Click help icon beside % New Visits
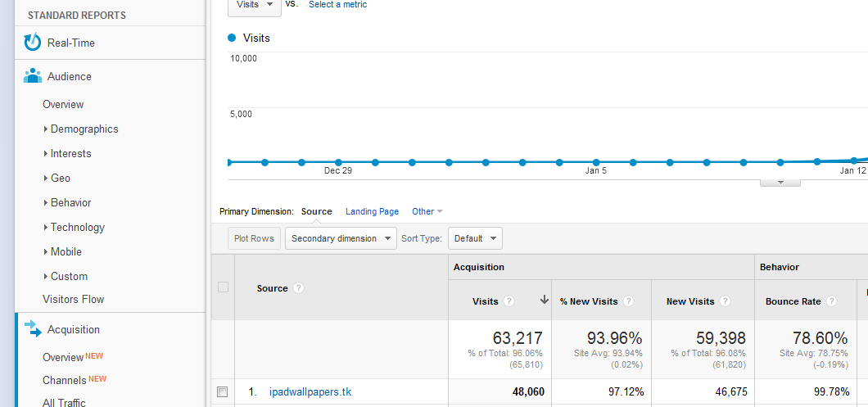Screen dimensions: 868x407 [x=629, y=301]
